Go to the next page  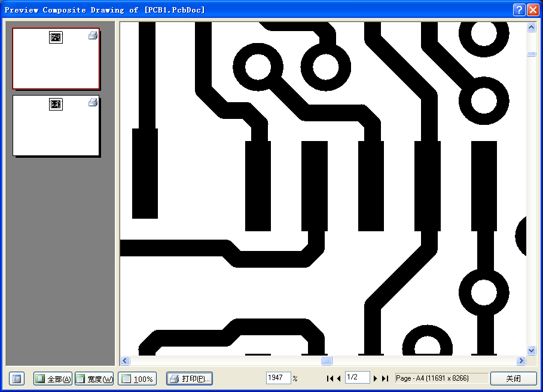[x=376, y=378]
